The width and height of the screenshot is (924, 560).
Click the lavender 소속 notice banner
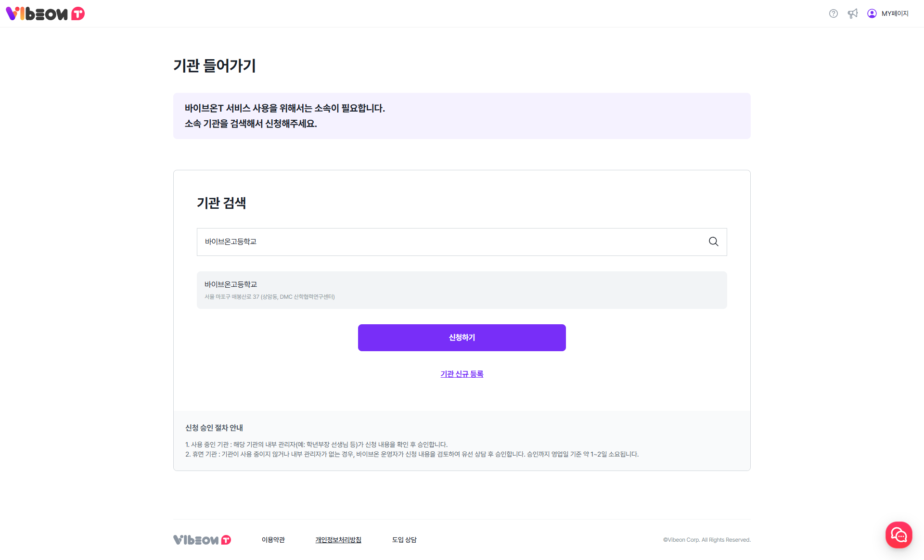click(462, 116)
